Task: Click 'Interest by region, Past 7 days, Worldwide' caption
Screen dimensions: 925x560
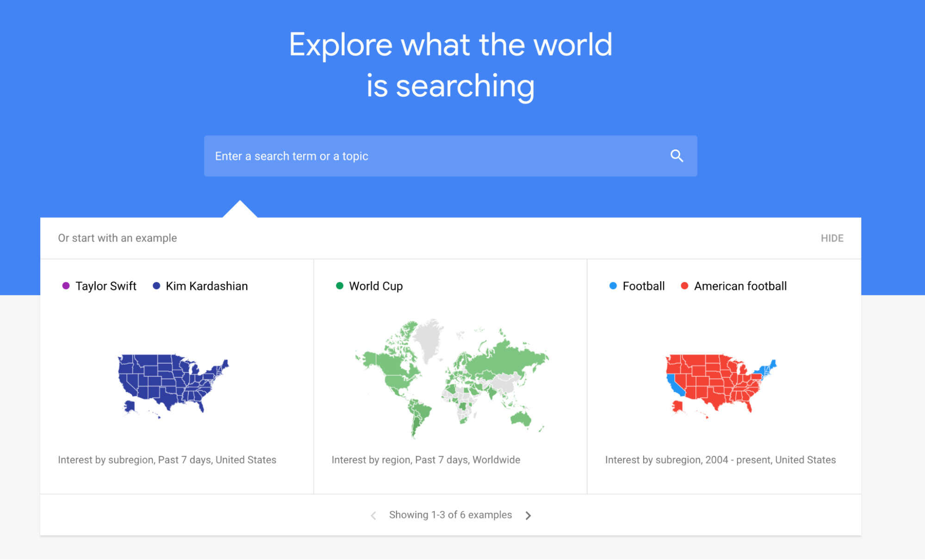Action: pos(426,460)
